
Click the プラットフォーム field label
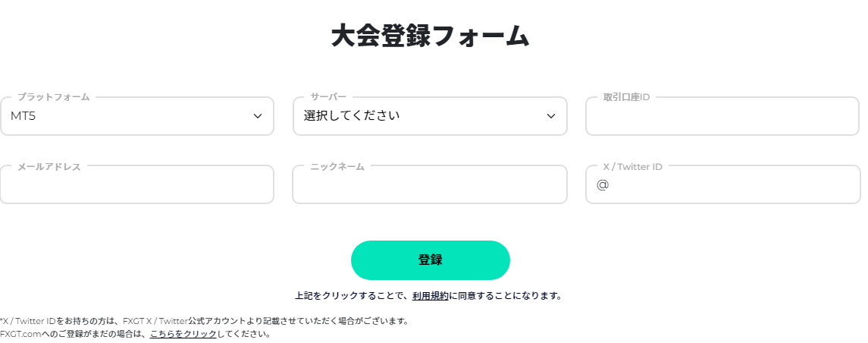pyautogui.click(x=53, y=97)
